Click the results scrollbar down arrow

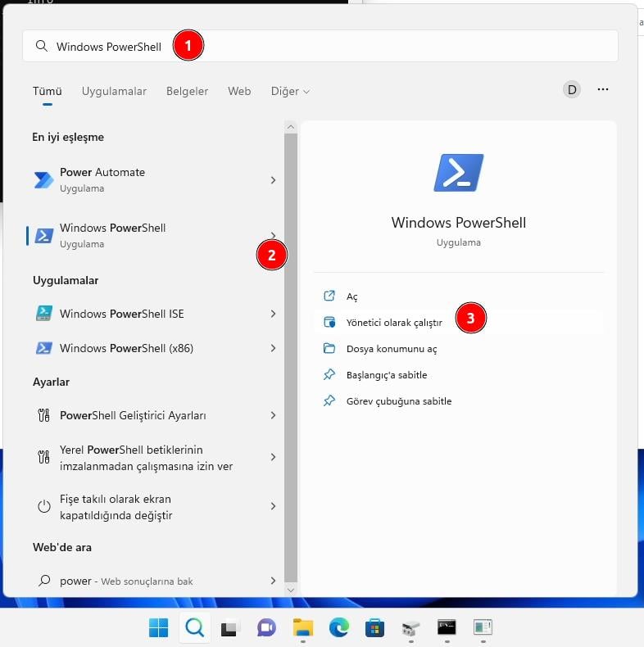pos(291,590)
